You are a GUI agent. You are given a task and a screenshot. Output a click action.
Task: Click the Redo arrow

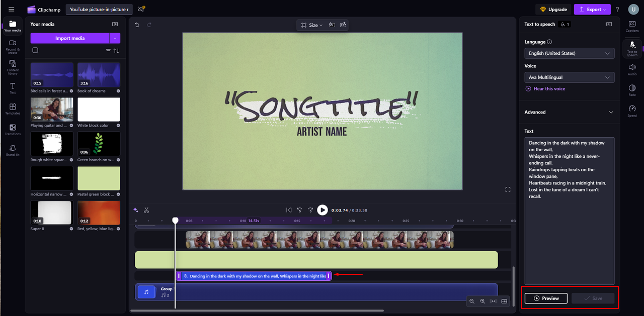[x=149, y=24]
